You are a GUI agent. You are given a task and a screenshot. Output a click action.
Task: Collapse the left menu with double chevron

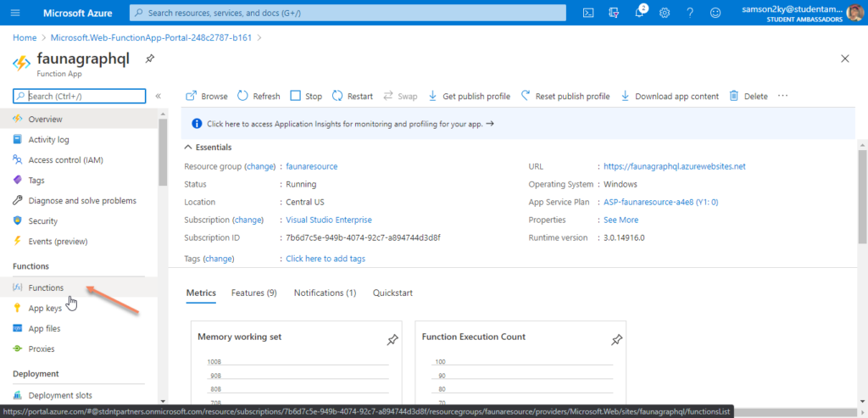click(158, 96)
